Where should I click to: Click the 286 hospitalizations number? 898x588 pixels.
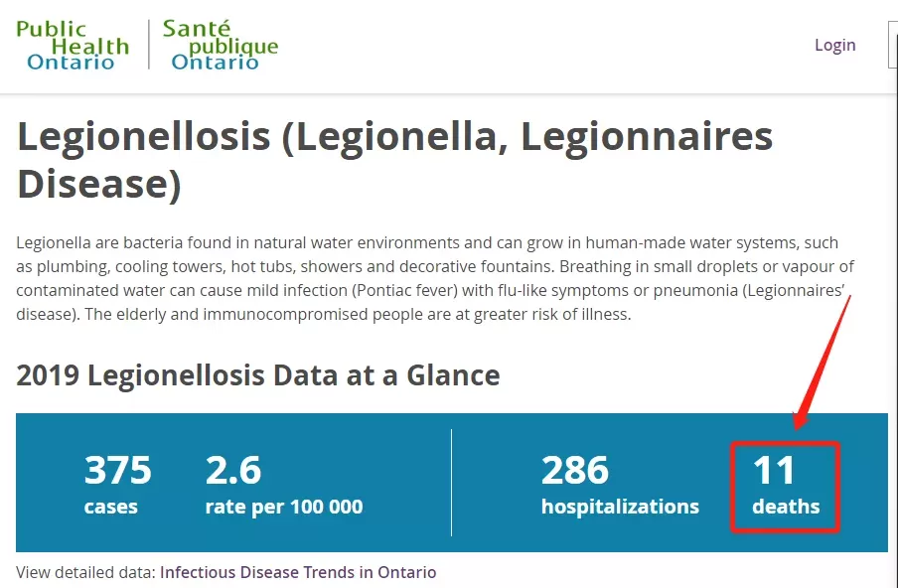[575, 470]
